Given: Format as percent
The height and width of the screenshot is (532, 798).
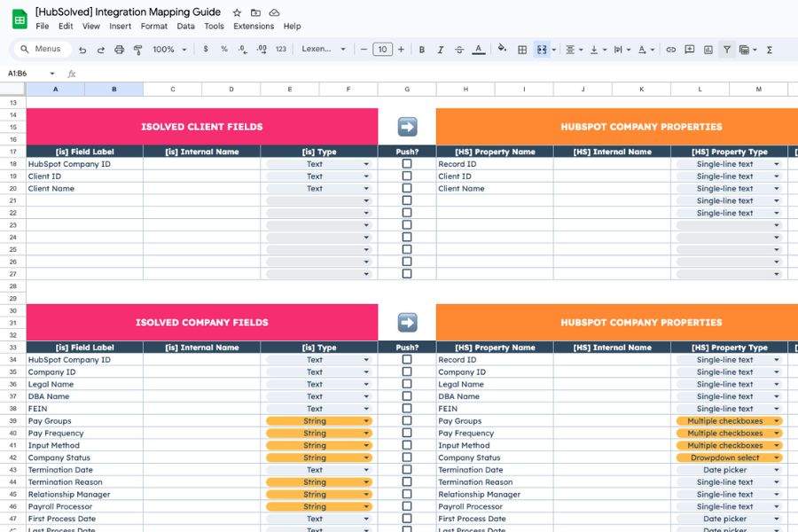Looking at the screenshot, I should click(x=224, y=50).
